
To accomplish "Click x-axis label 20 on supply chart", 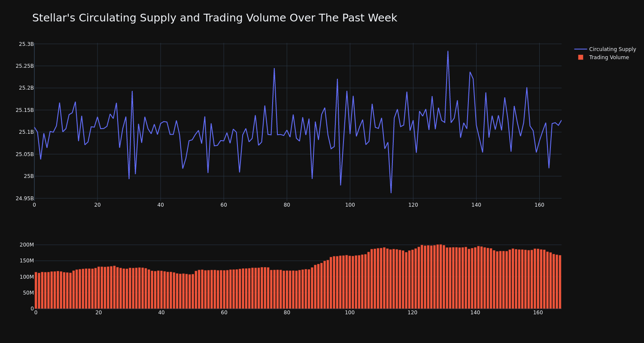I will tap(97, 205).
